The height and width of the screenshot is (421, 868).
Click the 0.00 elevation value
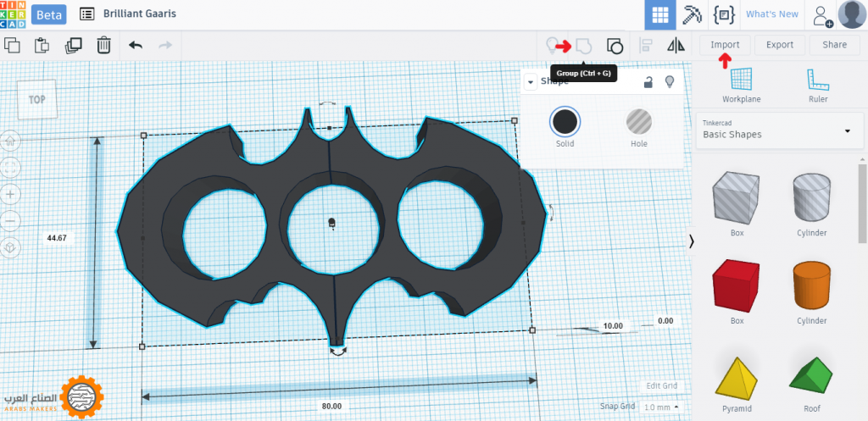(x=665, y=320)
